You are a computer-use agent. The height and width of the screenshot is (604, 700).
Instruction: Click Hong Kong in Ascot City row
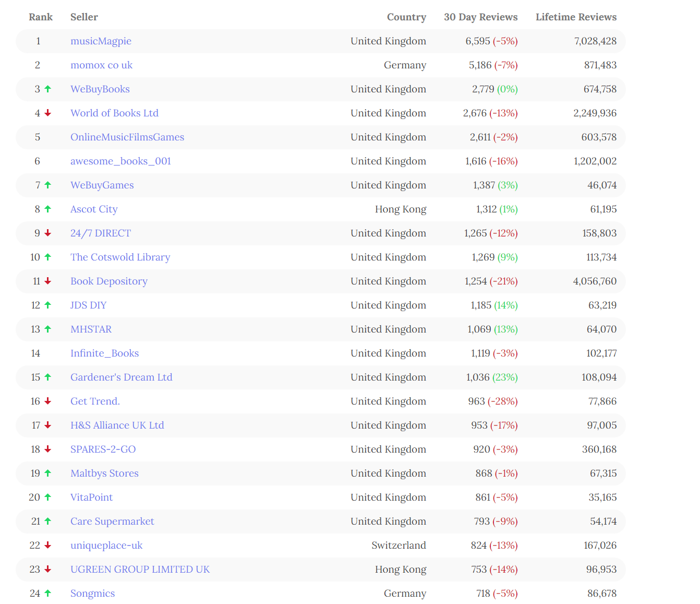[x=401, y=209]
